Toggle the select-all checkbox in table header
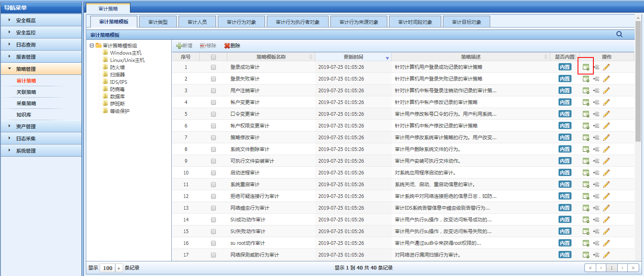Screen dimensions: 644x276 pyautogui.click(x=213, y=57)
